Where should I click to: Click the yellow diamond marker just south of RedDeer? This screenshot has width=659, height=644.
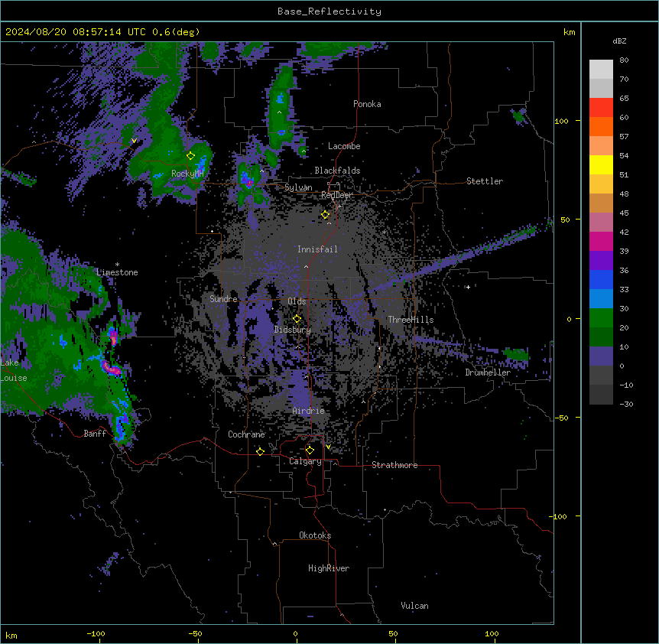pos(326,215)
